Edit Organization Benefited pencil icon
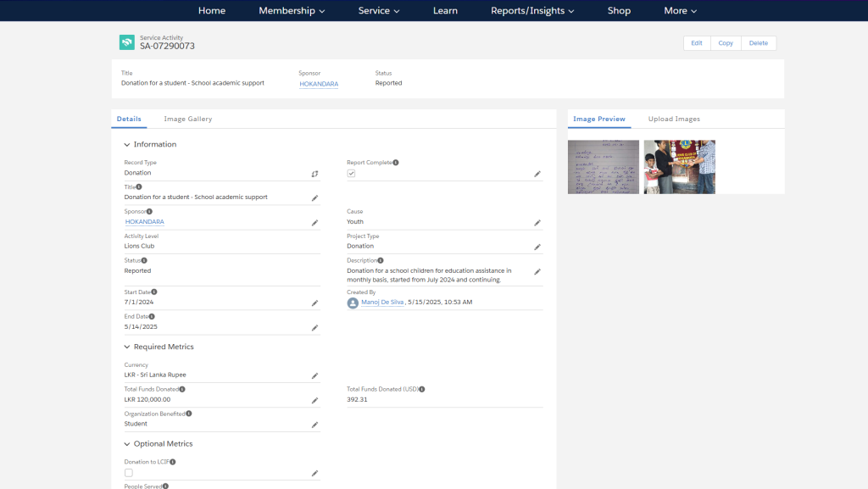 [x=314, y=425]
